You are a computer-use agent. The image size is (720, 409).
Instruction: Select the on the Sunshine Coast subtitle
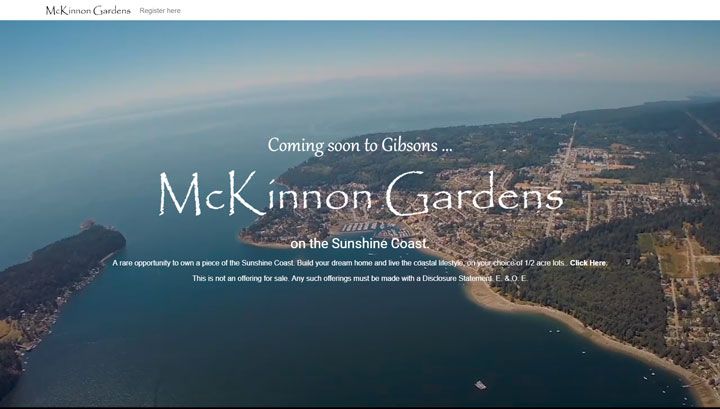pyautogui.click(x=359, y=243)
